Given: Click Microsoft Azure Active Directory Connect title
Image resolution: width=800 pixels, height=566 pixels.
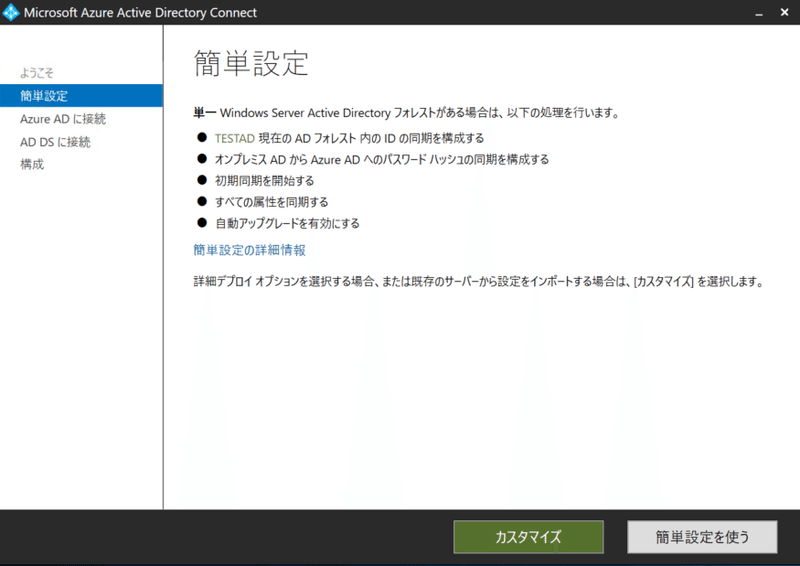Looking at the screenshot, I should pos(140,13).
